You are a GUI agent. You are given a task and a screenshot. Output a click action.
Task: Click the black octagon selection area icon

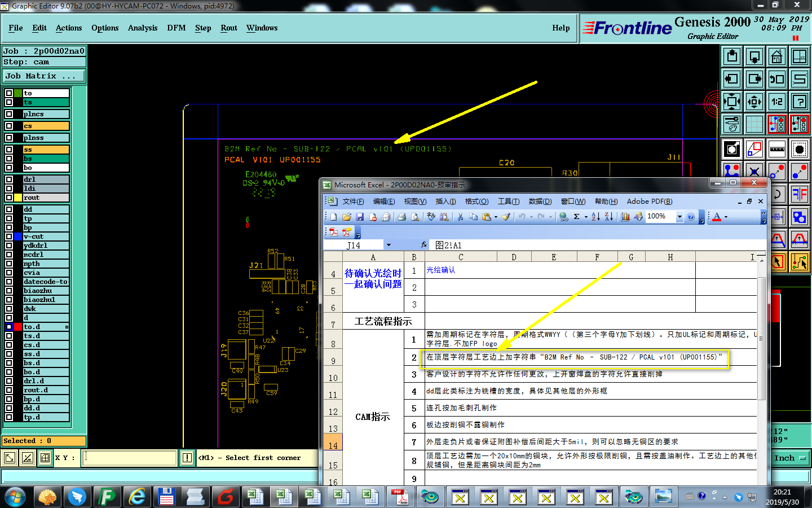(x=800, y=149)
